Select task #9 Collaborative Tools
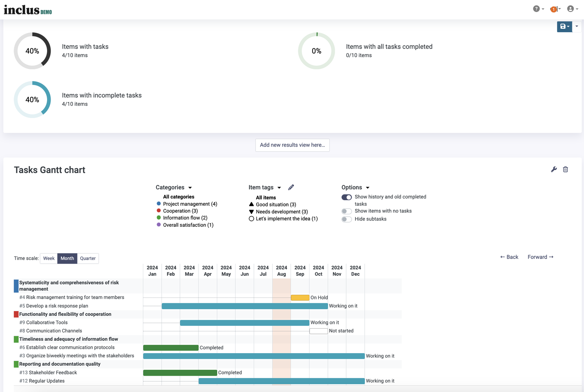Image resolution: width=584 pixels, height=392 pixels. tap(43, 322)
